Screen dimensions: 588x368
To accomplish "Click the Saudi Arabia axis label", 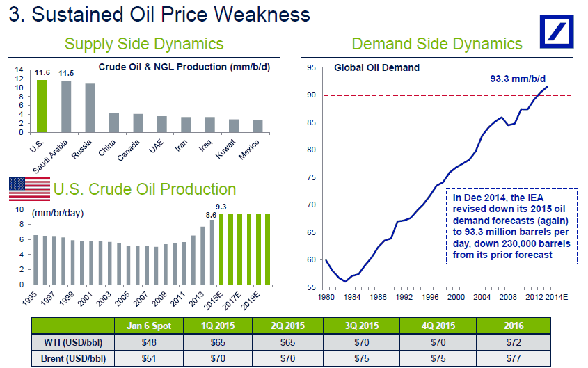I will (x=50, y=157).
